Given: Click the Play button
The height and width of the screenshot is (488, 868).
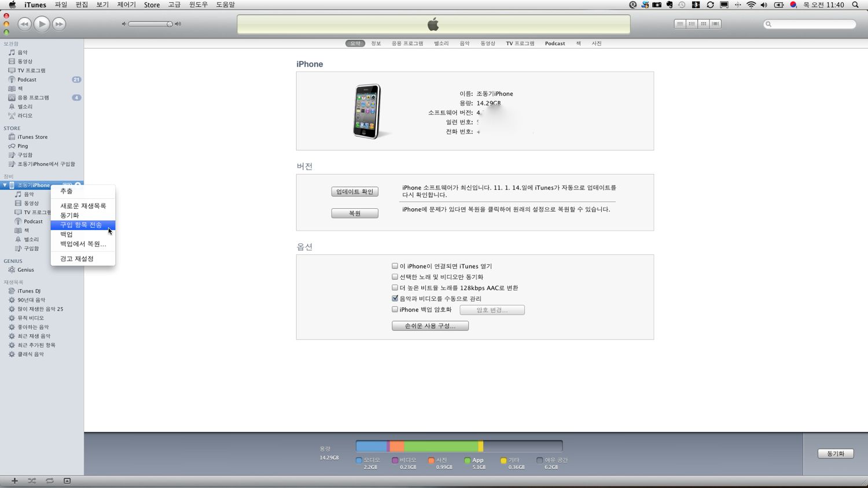Looking at the screenshot, I should click(42, 24).
